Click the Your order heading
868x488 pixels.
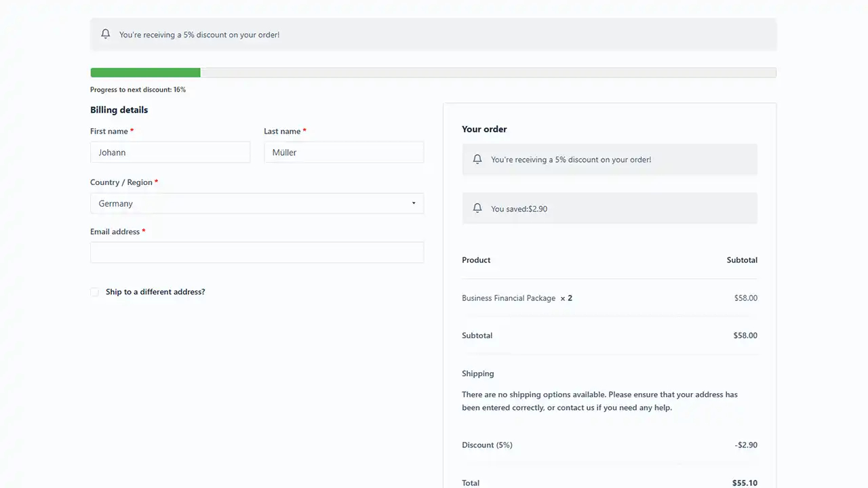pos(484,129)
